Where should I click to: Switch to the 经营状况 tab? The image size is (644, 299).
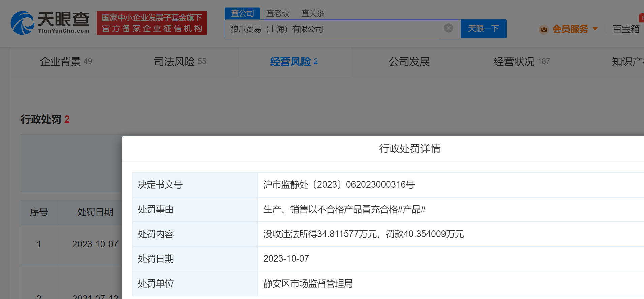(x=522, y=62)
